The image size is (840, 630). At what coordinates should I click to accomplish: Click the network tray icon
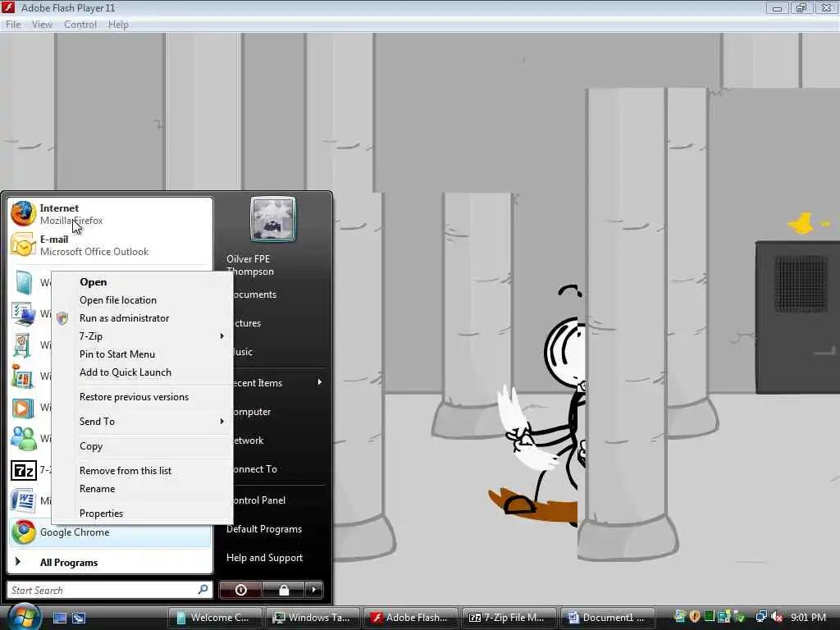click(760, 617)
